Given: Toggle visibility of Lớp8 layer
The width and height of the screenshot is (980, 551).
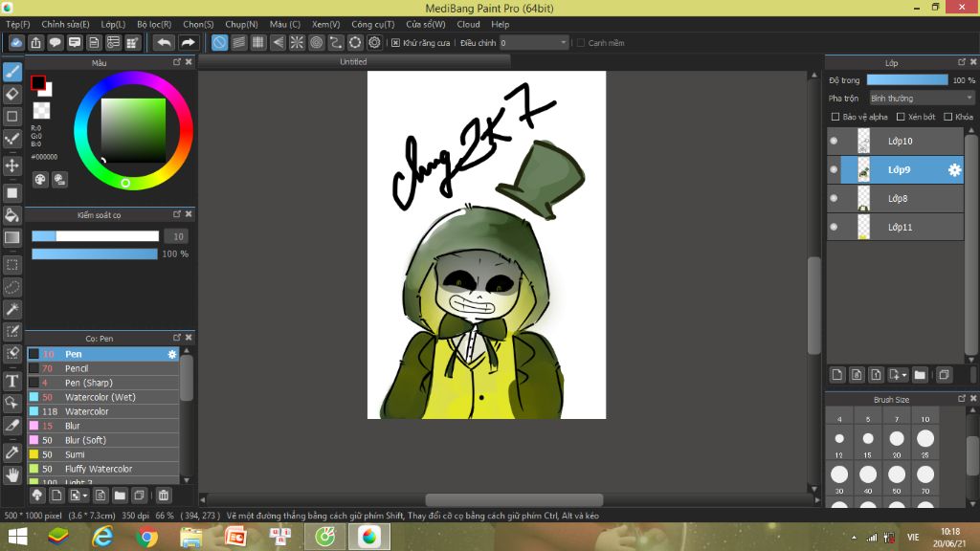Looking at the screenshot, I should 834,199.
